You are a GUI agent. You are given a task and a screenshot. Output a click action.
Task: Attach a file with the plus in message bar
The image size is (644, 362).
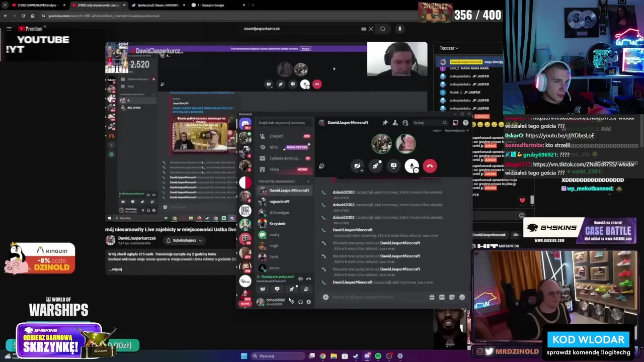326,297
